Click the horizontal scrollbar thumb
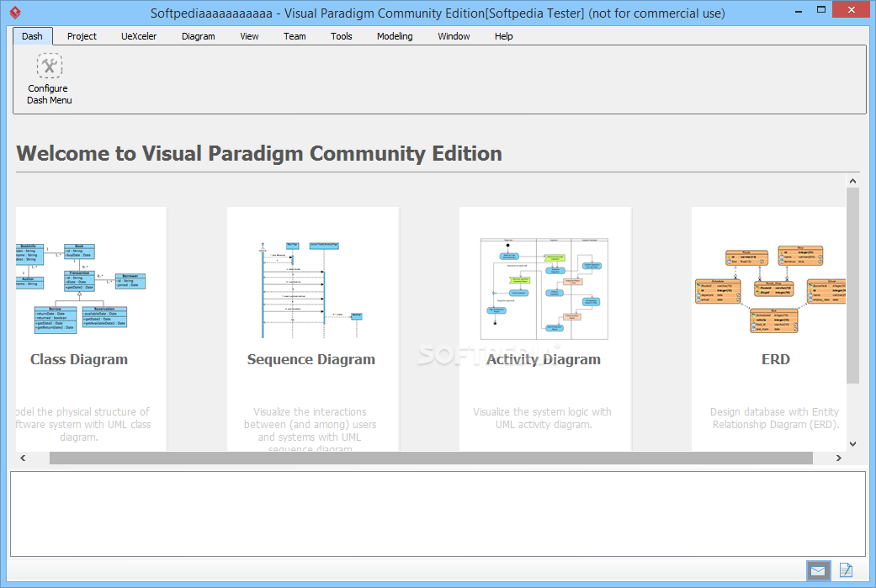This screenshot has width=876, height=588. tap(431, 458)
